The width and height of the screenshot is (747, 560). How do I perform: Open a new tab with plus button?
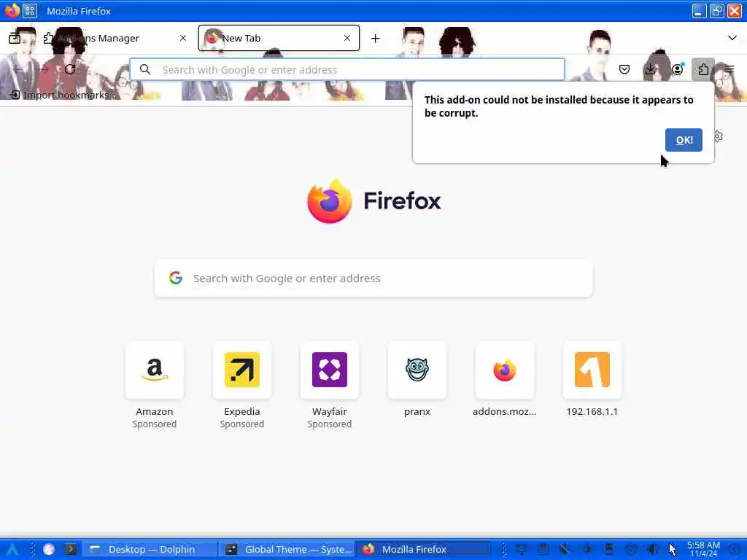(x=376, y=38)
